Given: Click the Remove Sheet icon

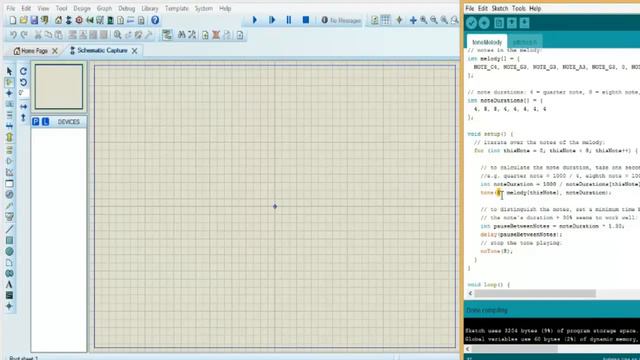Looking at the screenshot, I should 216,35.
